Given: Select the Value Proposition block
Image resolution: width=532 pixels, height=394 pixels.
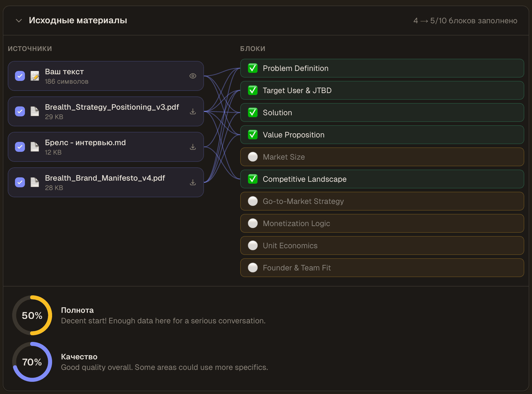Looking at the screenshot, I should pyautogui.click(x=382, y=135).
